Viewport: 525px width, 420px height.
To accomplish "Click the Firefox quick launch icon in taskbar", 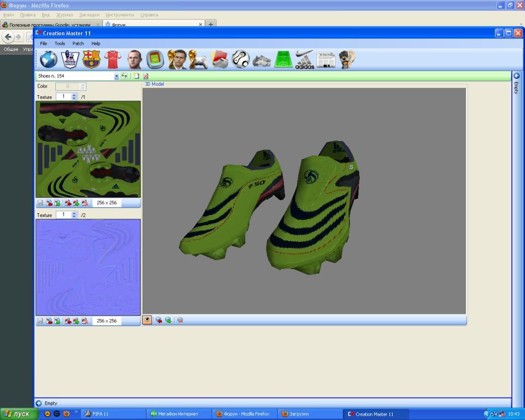I will (66, 413).
